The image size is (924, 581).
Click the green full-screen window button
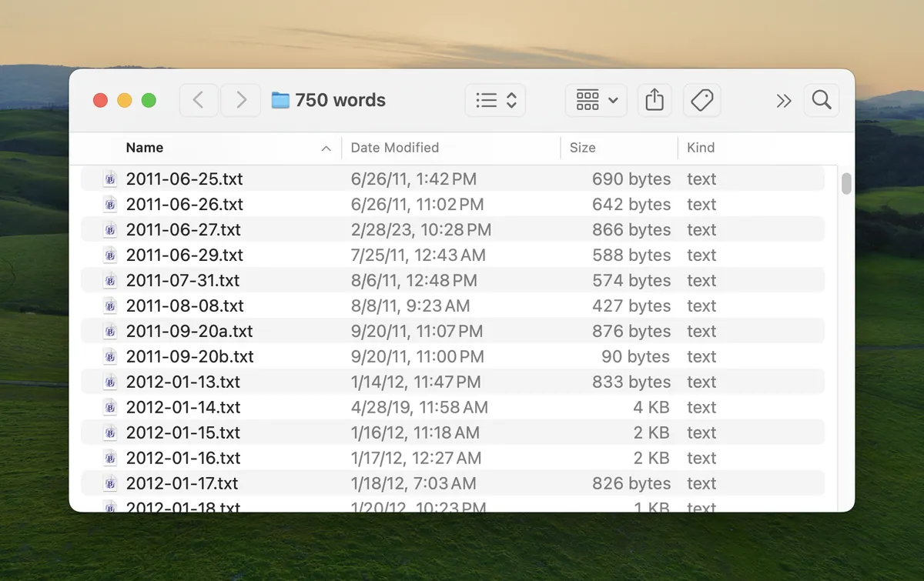point(149,101)
